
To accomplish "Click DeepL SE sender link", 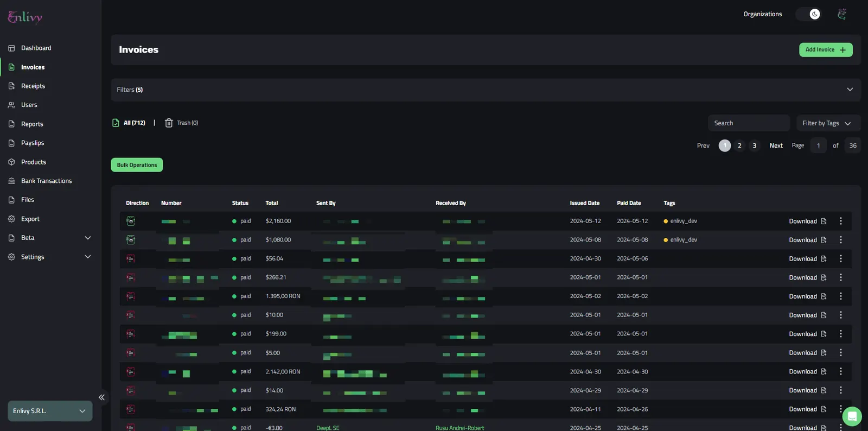I will coord(328,428).
